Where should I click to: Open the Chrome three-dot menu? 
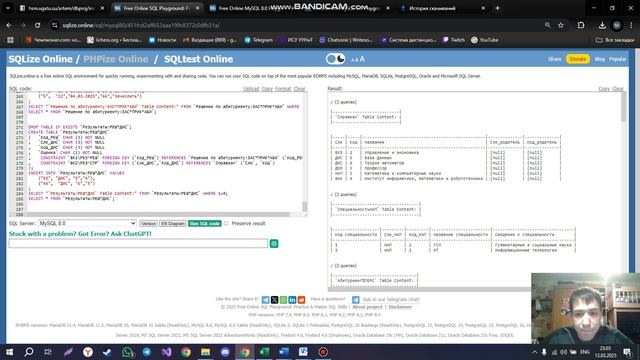[631, 25]
